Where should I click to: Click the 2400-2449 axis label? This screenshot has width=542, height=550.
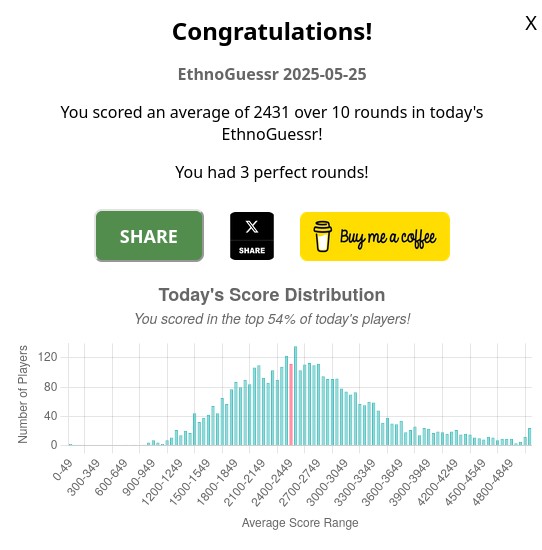(273, 483)
